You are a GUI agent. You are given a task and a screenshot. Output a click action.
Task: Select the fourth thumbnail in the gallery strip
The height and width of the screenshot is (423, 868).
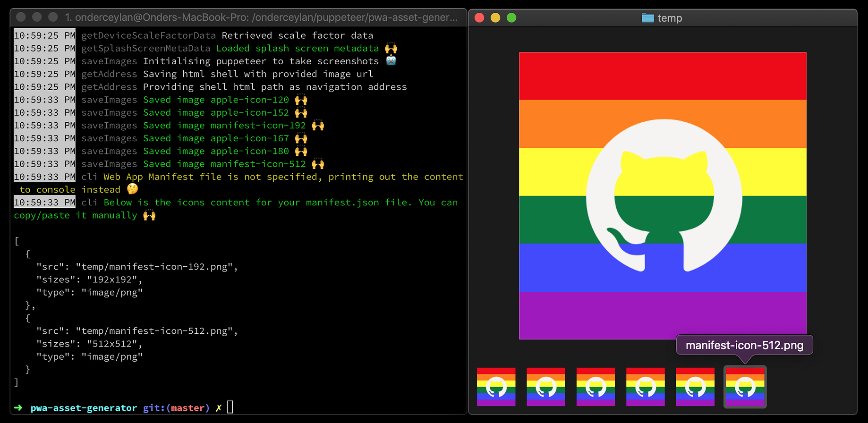(x=646, y=387)
